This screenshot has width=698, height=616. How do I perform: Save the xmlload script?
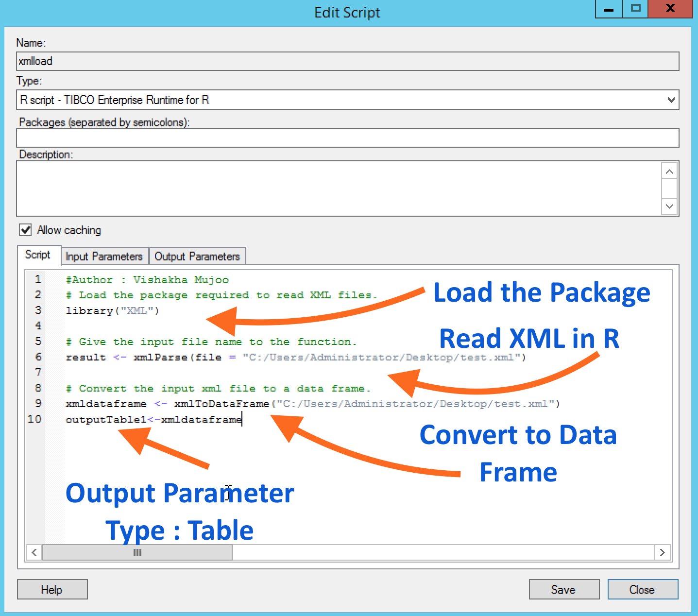click(x=563, y=589)
